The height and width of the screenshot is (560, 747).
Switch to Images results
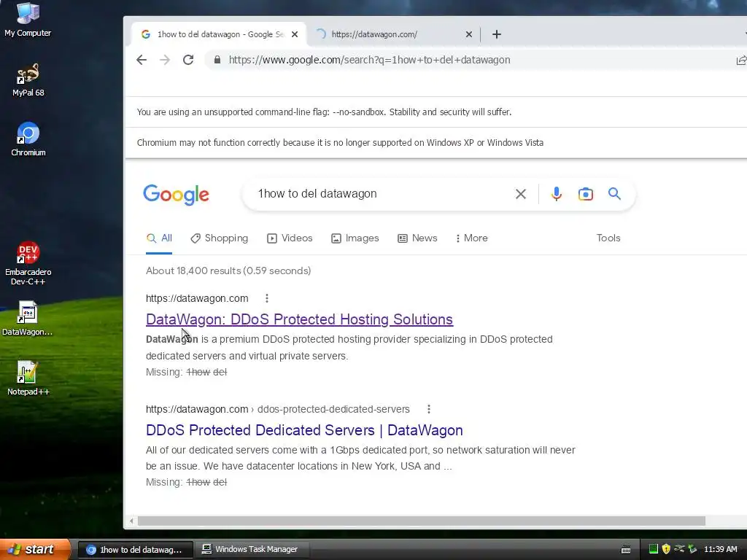355,238
